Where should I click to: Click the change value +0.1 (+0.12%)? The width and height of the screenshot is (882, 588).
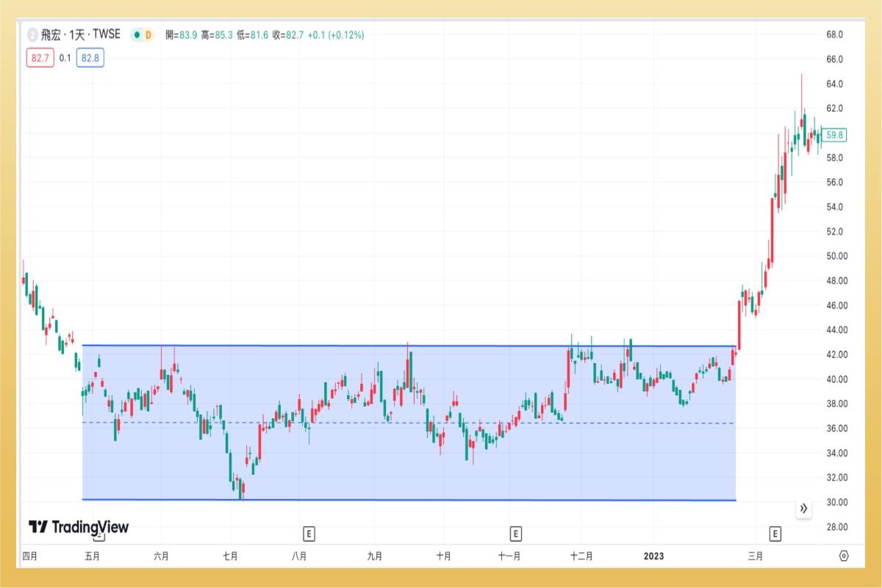(335, 35)
